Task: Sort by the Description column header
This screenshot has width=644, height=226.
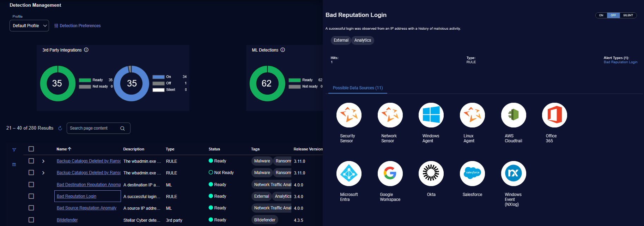Action: coord(134,149)
